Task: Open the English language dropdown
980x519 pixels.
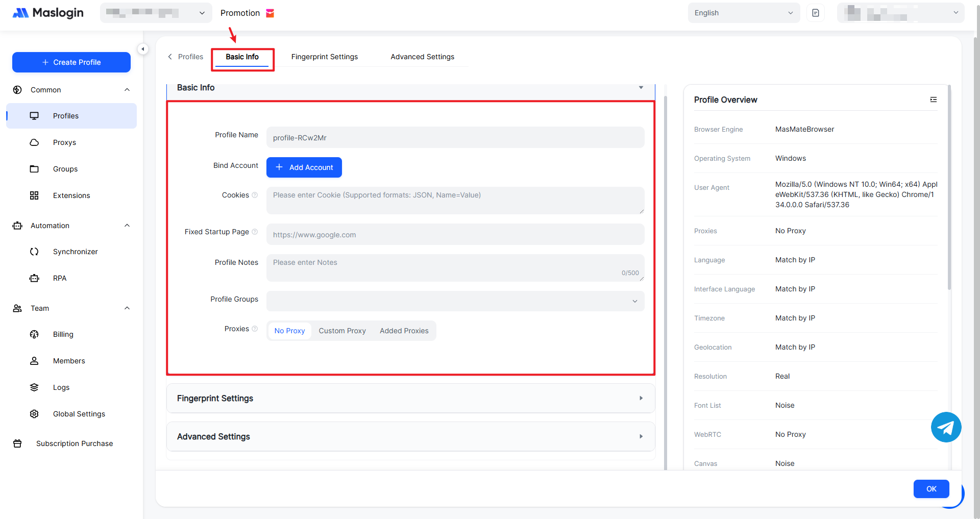Action: [x=743, y=13]
